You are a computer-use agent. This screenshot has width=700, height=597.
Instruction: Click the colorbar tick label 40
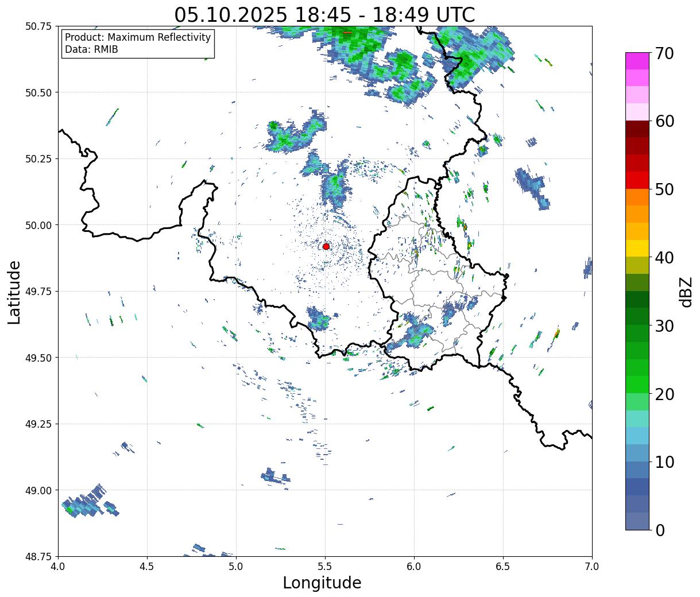coord(664,258)
